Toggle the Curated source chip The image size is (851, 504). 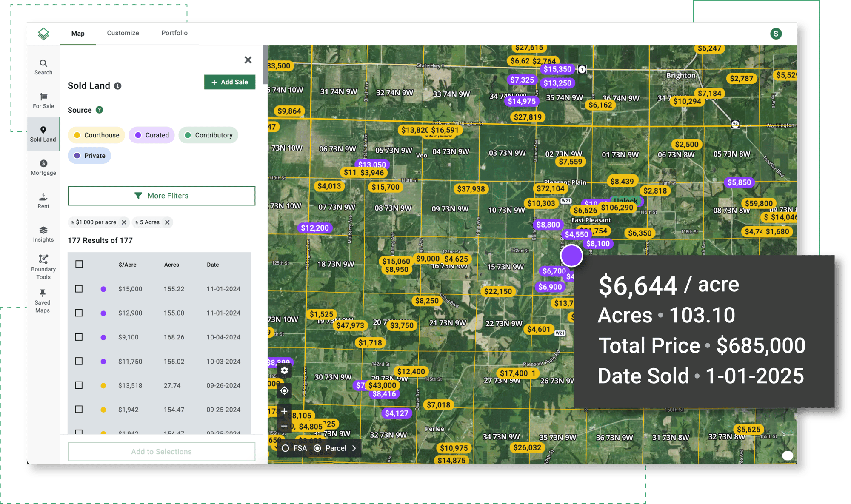151,135
